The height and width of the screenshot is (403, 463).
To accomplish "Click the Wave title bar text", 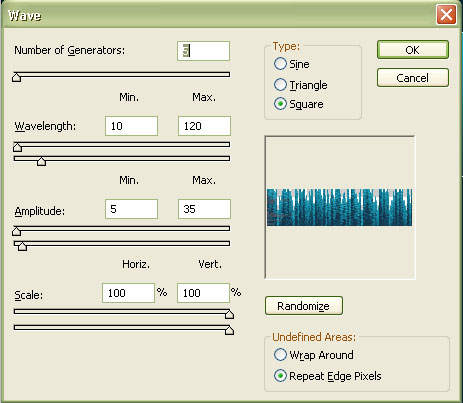I will pyautogui.click(x=24, y=15).
